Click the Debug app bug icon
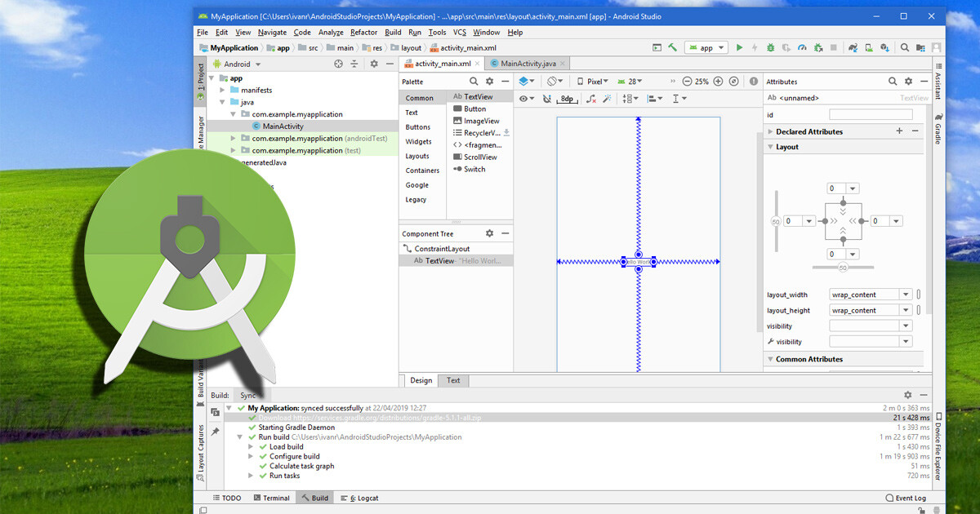The height and width of the screenshot is (514, 980). (x=771, y=47)
